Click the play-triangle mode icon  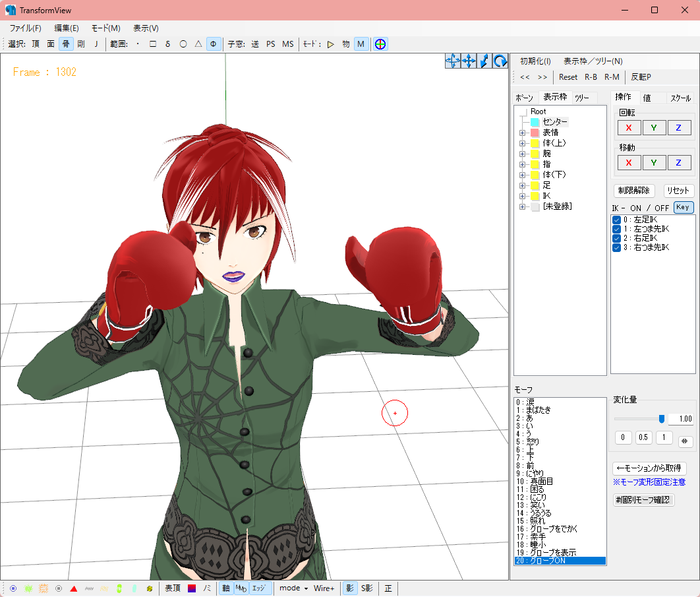[x=330, y=44]
